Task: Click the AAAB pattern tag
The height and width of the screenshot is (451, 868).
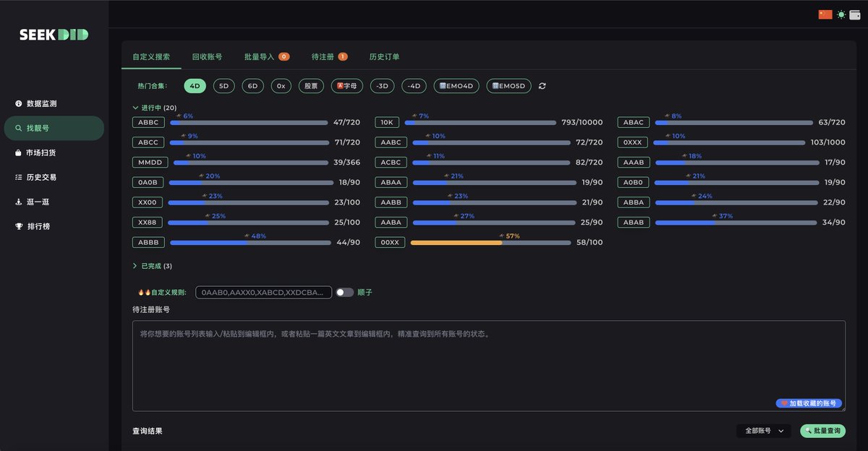Action: pyautogui.click(x=633, y=163)
